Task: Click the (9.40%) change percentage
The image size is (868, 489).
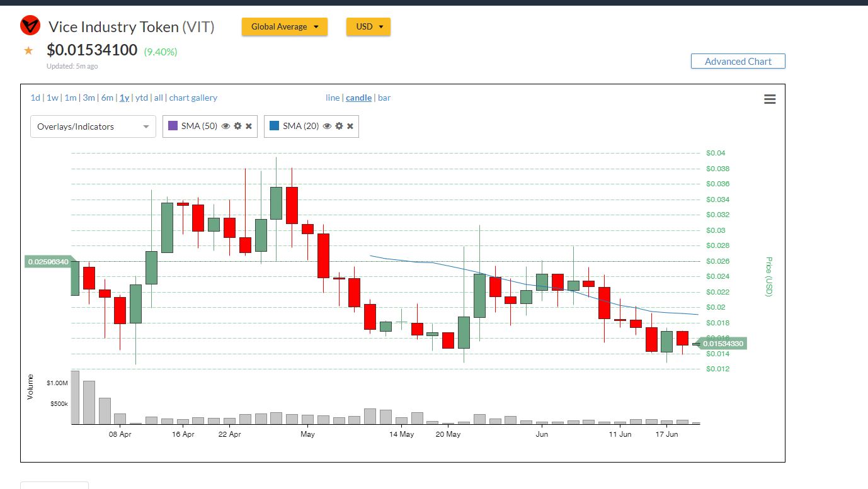Action: [x=161, y=52]
